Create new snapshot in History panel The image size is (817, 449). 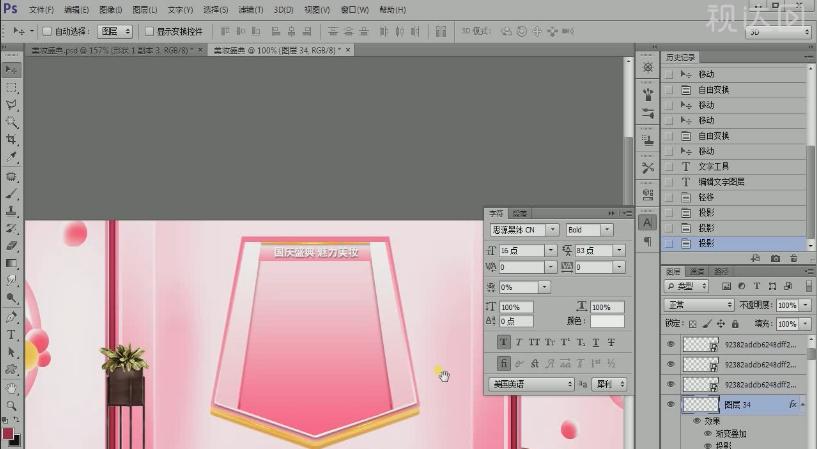coord(775,258)
